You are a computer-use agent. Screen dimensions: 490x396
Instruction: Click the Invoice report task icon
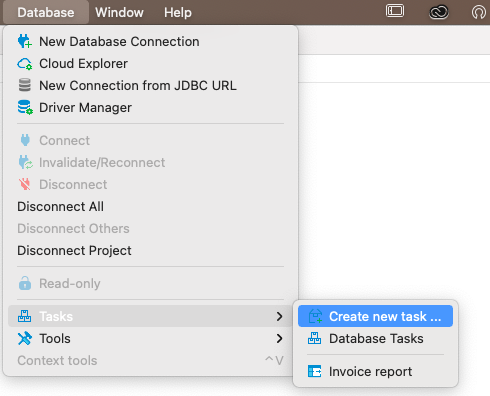(x=315, y=371)
